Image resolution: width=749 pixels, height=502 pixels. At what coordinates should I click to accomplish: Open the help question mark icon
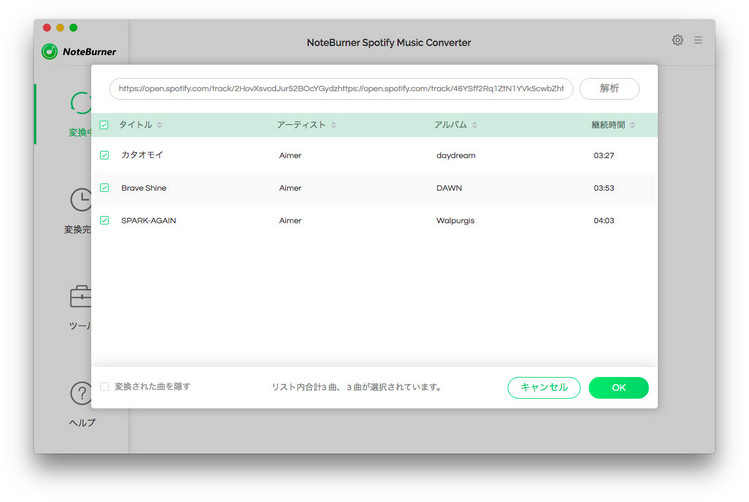click(81, 394)
